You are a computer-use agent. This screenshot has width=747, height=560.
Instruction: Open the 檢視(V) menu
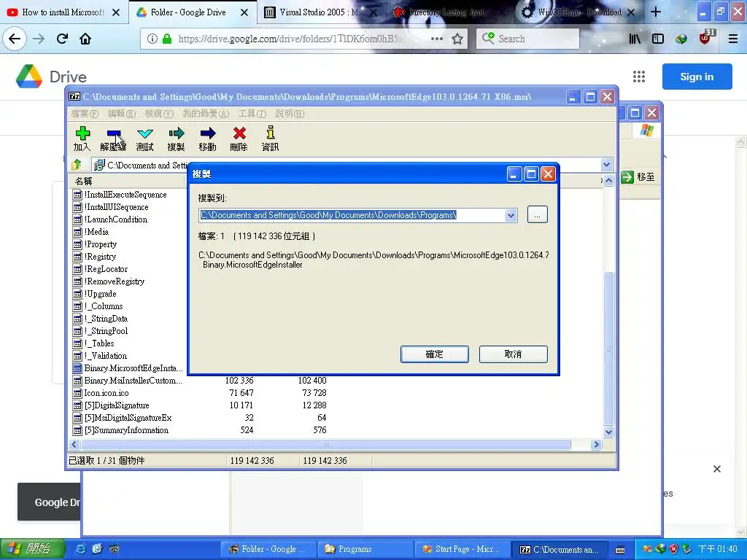[x=159, y=113]
